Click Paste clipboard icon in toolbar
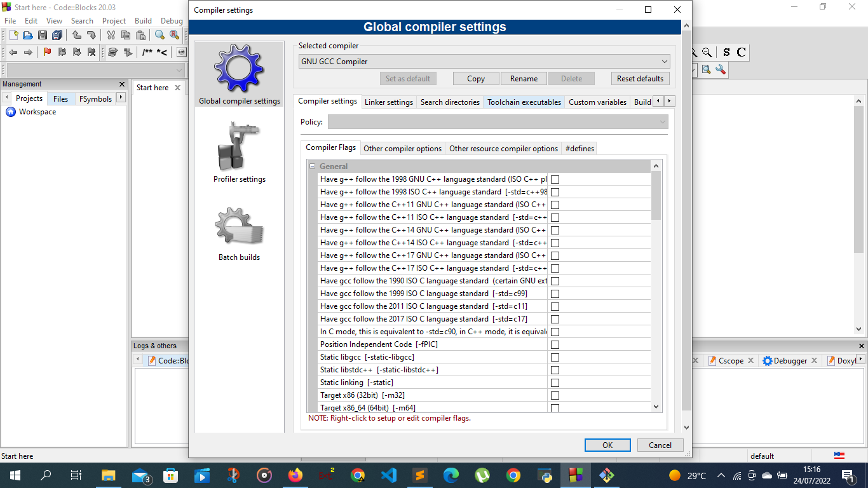This screenshot has height=488, width=868. click(x=140, y=35)
